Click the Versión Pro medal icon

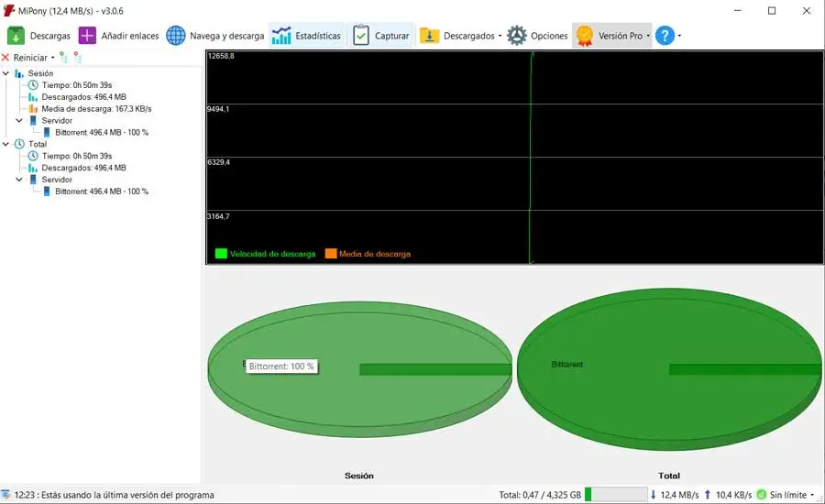point(585,36)
